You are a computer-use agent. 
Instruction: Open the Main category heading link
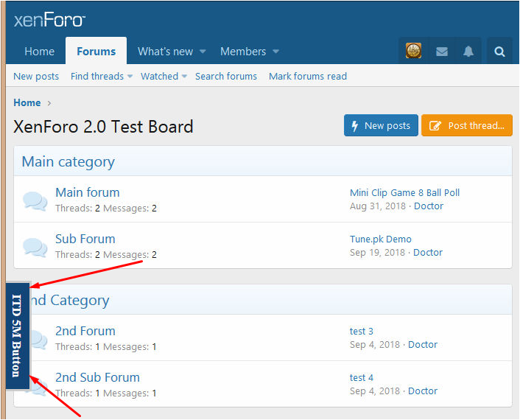68,161
